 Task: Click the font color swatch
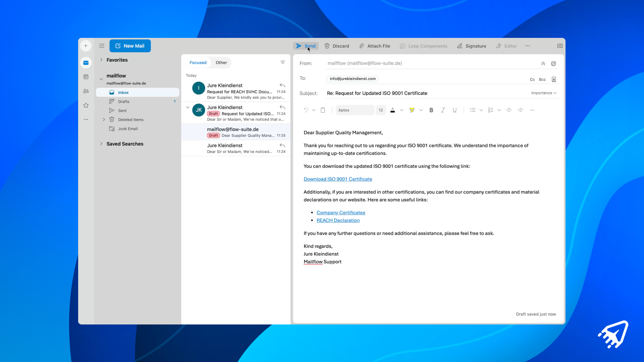(x=392, y=110)
